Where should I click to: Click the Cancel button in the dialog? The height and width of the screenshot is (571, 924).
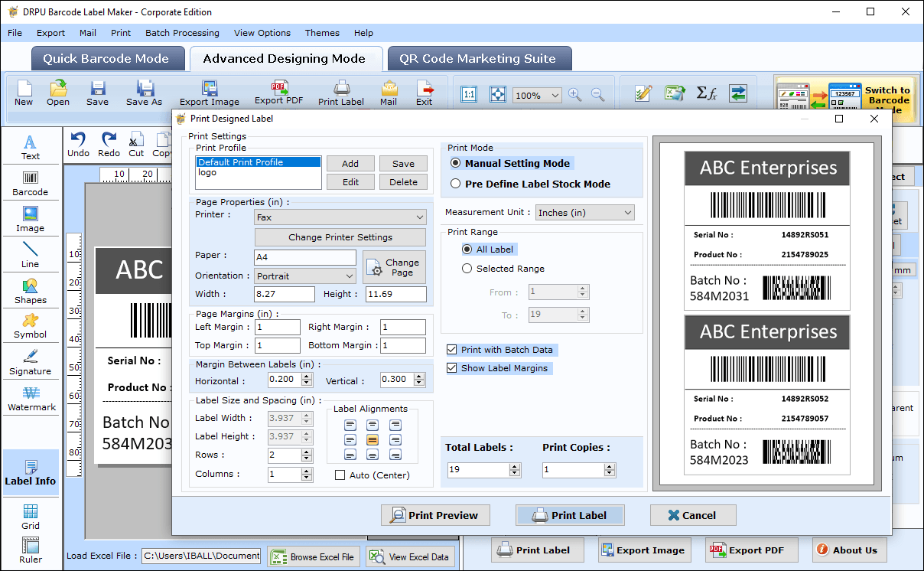pyautogui.click(x=693, y=515)
